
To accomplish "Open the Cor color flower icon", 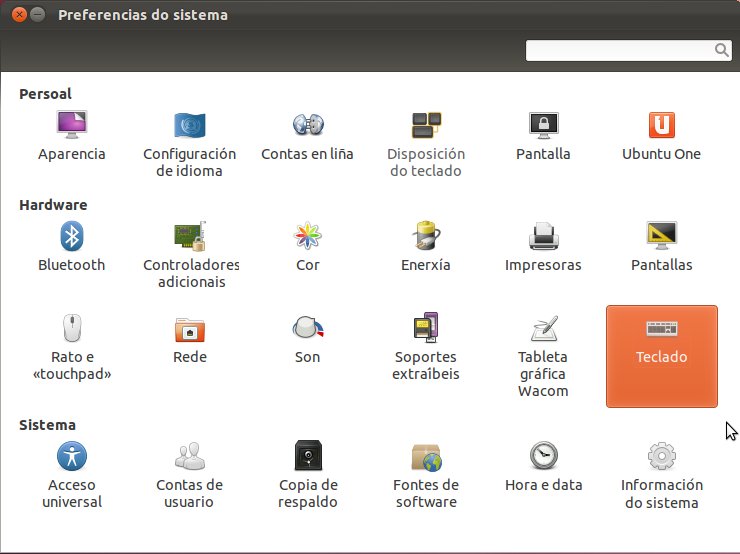I will 308,235.
